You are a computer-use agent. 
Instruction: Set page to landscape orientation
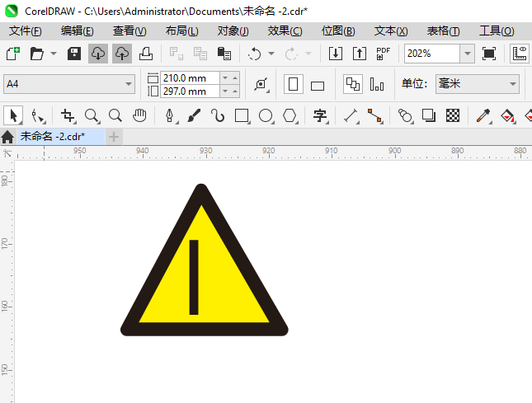[318, 86]
